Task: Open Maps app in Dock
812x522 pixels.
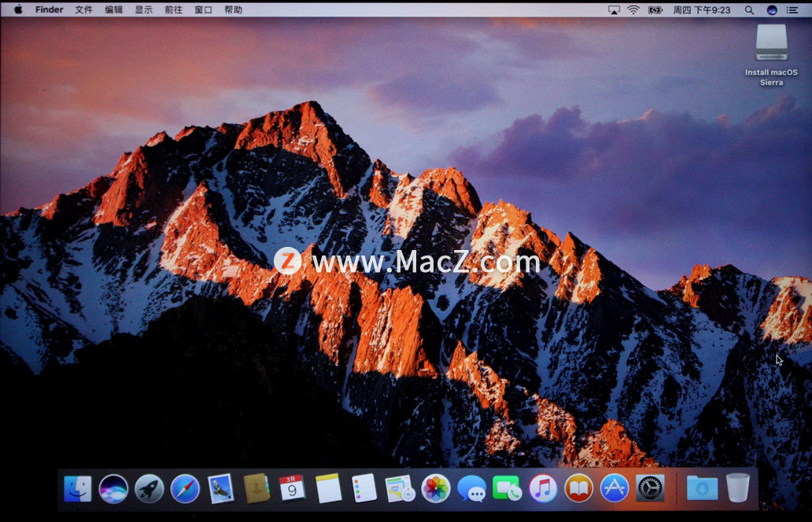Action: pyautogui.click(x=400, y=489)
